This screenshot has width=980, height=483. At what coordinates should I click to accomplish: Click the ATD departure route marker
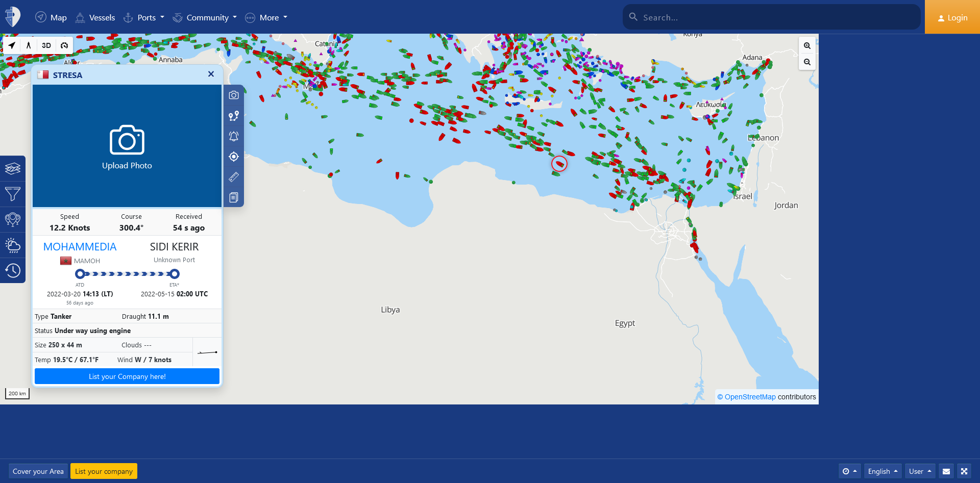point(80,274)
